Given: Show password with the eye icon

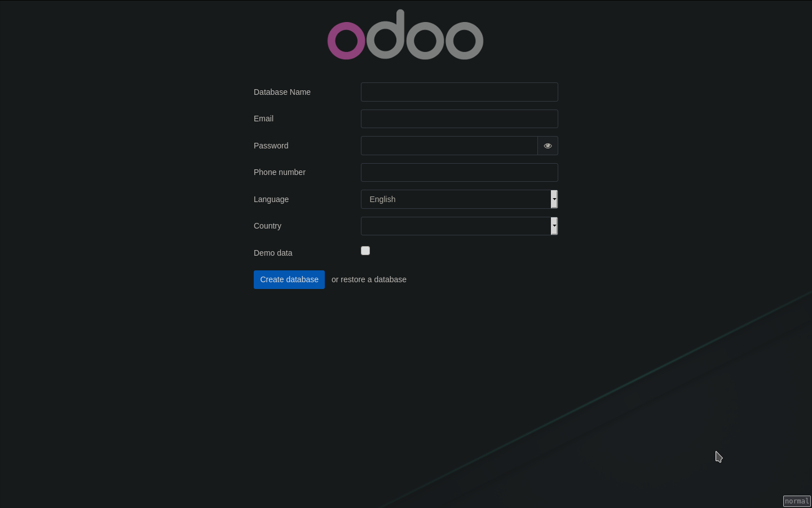Looking at the screenshot, I should [x=548, y=146].
